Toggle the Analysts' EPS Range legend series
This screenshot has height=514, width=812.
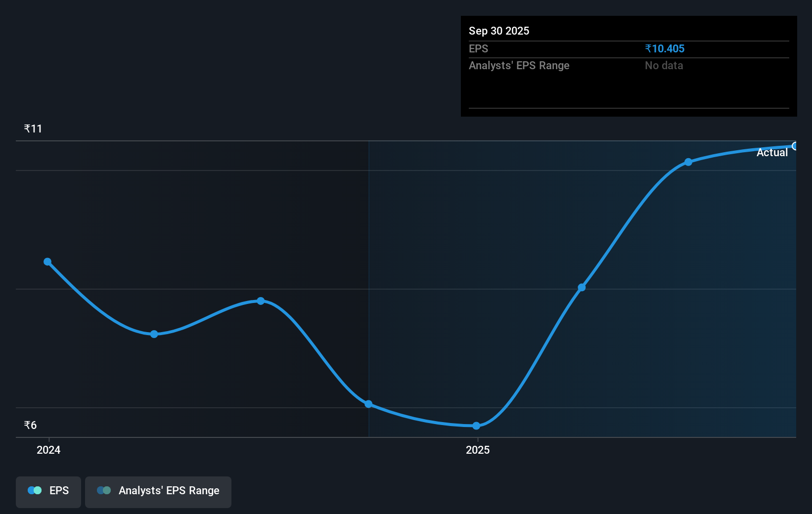(158, 492)
